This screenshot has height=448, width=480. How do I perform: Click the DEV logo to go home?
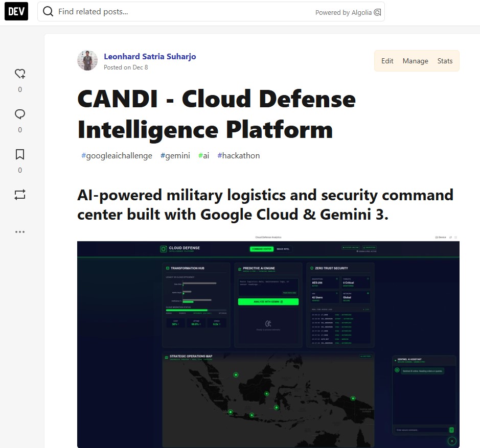coord(16,11)
